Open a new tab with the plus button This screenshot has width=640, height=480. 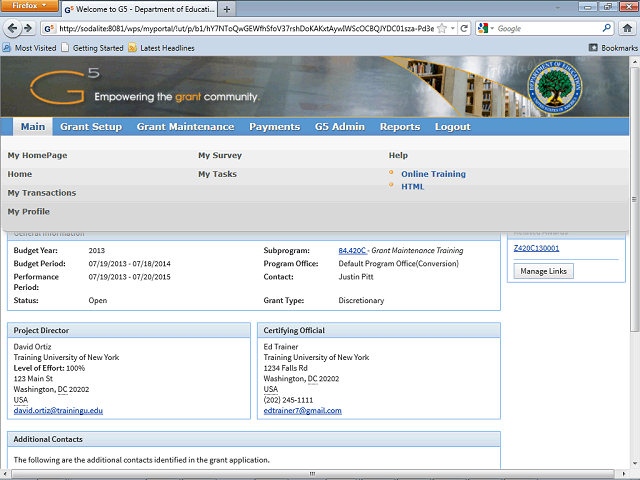click(x=227, y=9)
